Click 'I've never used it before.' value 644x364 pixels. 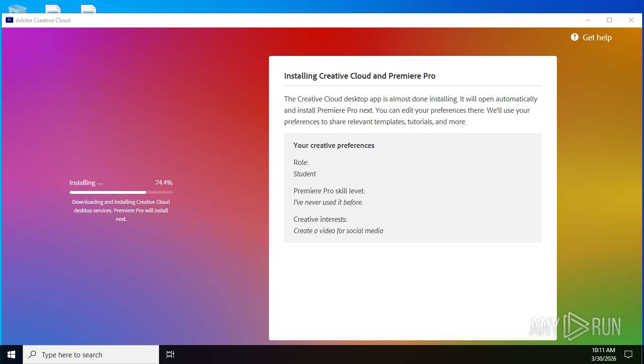328,202
